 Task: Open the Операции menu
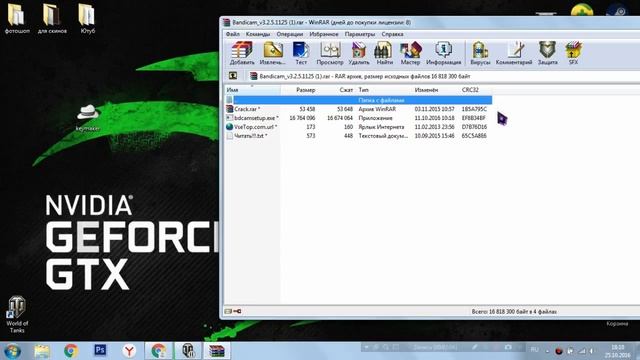pyautogui.click(x=290, y=34)
